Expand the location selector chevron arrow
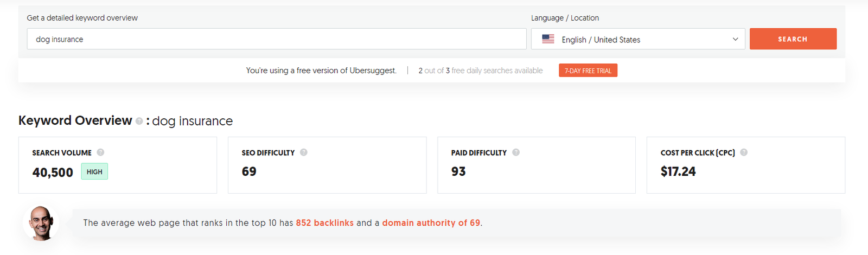Image resolution: width=868 pixels, height=255 pixels. point(736,39)
